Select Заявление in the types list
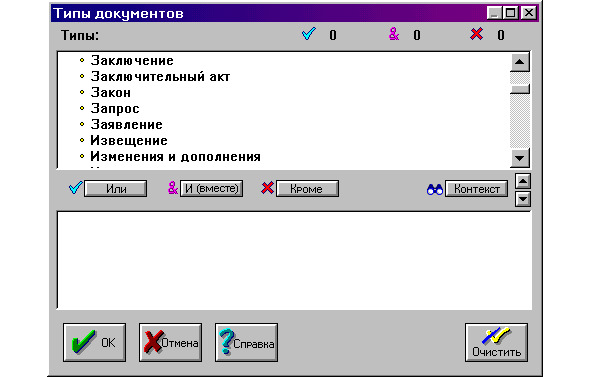This screenshot has width=591, height=377. click(x=127, y=124)
